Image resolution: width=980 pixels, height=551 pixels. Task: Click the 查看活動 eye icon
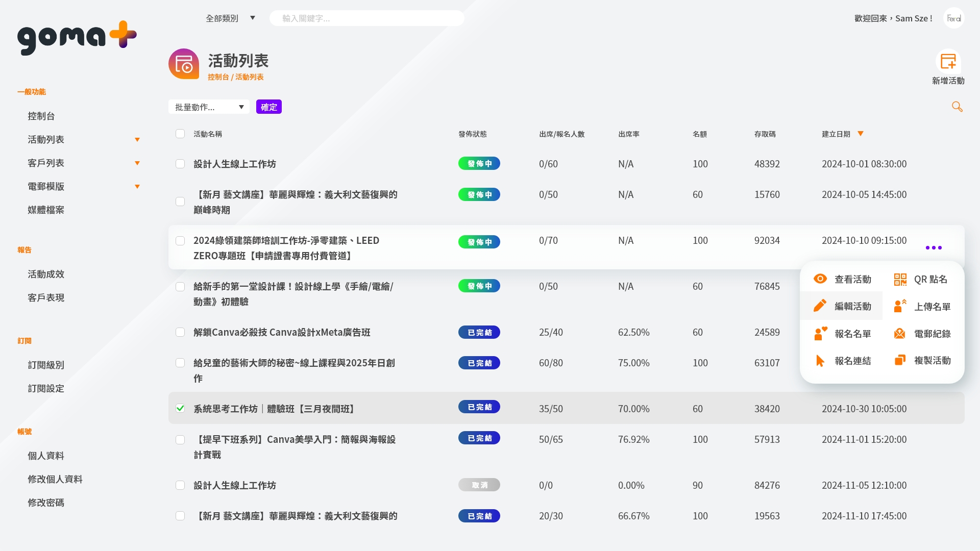(820, 279)
